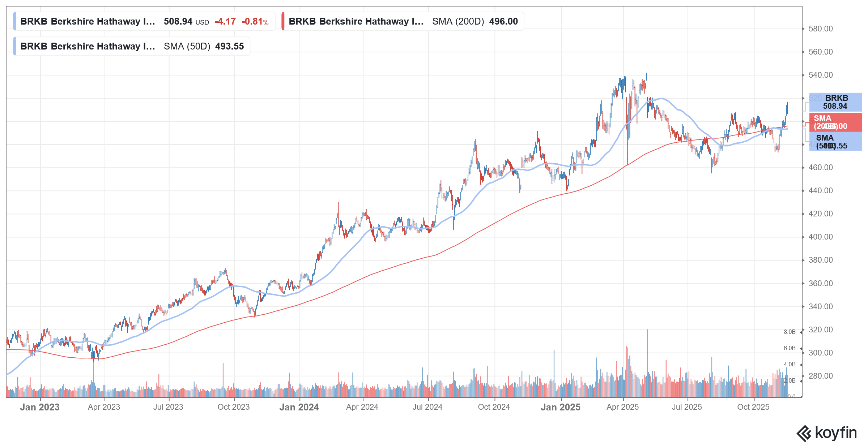Click the SMA (50D) flag below the red flag
Screen dimensions: 868x448
pyautogui.click(x=836, y=142)
